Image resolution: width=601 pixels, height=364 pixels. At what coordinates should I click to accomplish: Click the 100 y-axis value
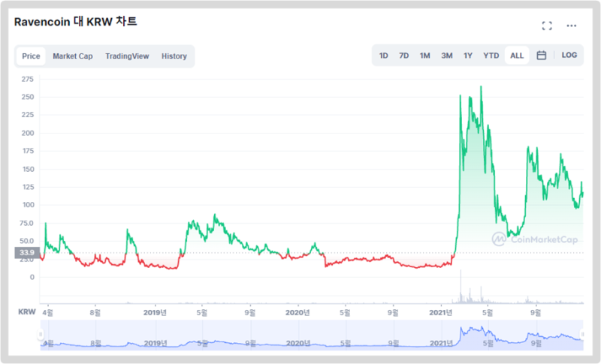[29, 205]
